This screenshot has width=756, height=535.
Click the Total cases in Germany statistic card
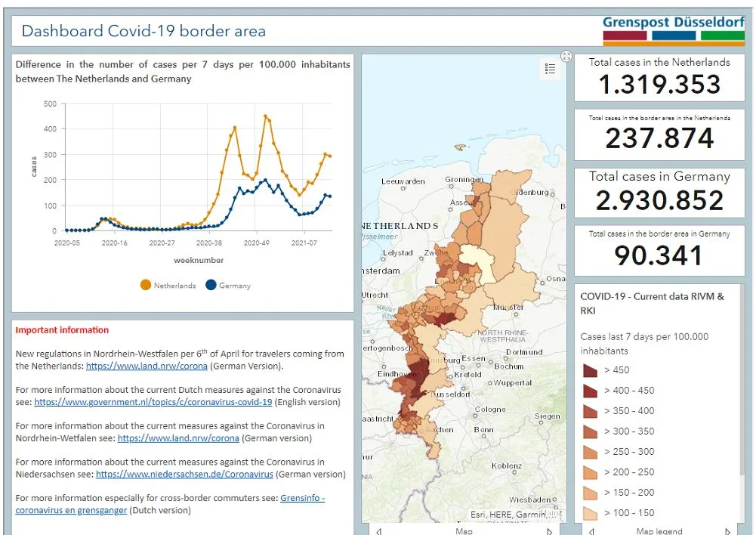point(659,191)
